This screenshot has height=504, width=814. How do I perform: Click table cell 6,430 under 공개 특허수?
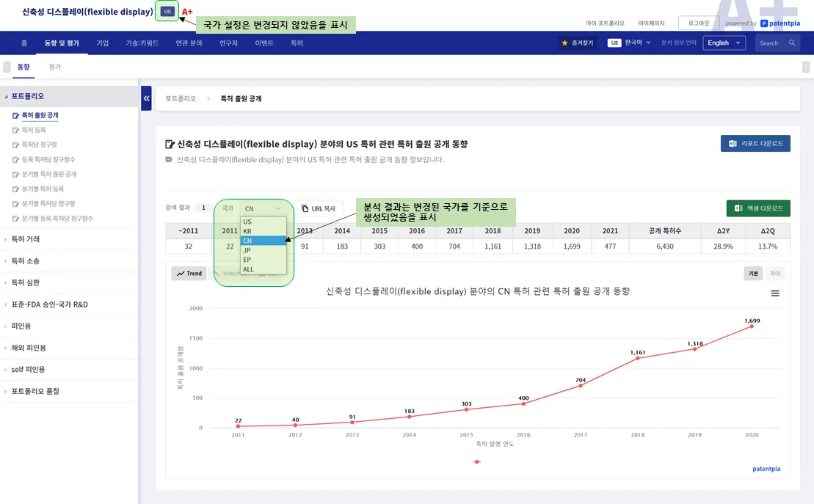(664, 246)
